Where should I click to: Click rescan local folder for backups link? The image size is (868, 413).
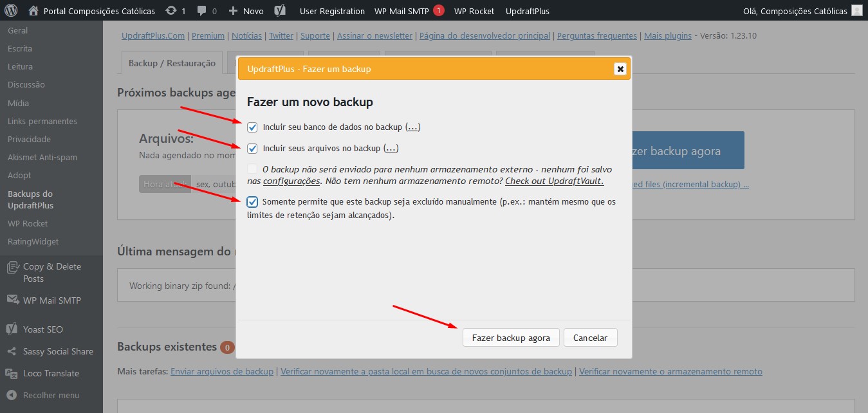coord(426,371)
